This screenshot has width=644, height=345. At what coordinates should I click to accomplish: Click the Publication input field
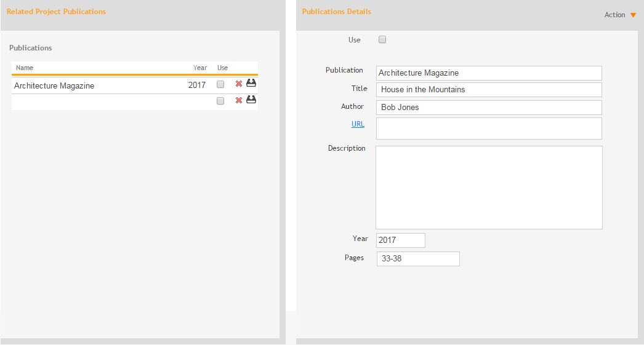(x=488, y=73)
